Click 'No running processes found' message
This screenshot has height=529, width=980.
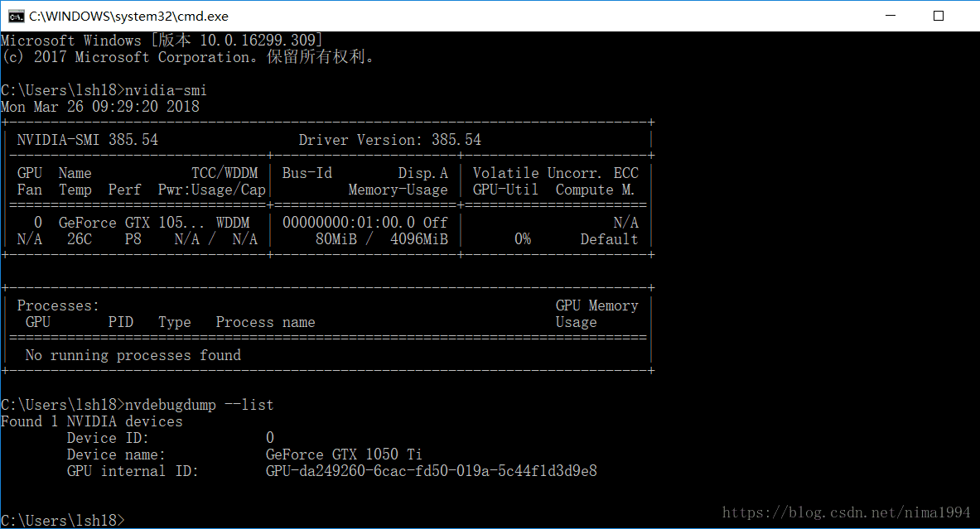coord(133,355)
